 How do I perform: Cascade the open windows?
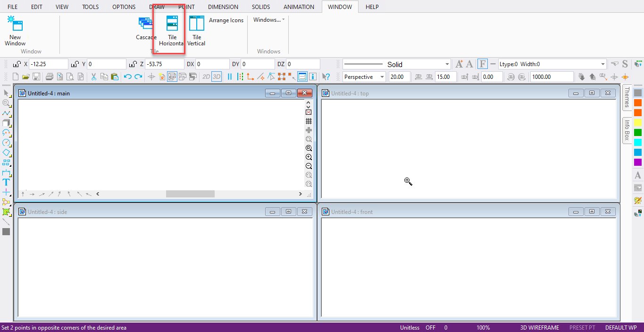(146, 28)
